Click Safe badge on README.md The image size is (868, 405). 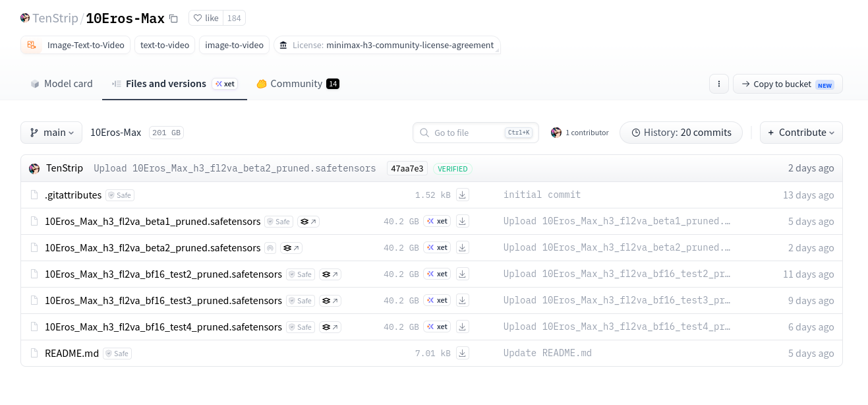click(117, 354)
